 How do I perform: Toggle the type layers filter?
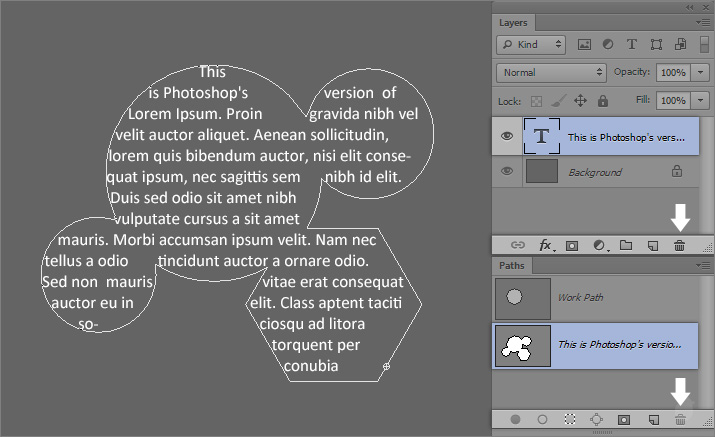631,45
